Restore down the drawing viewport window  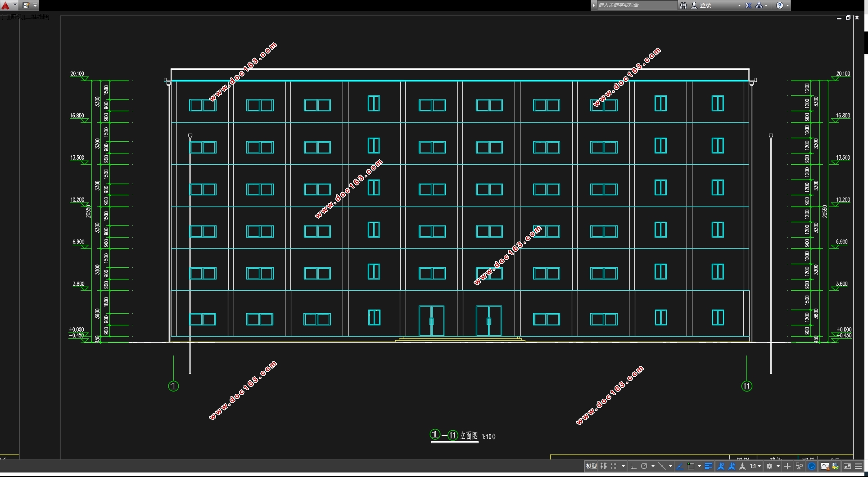tap(848, 18)
